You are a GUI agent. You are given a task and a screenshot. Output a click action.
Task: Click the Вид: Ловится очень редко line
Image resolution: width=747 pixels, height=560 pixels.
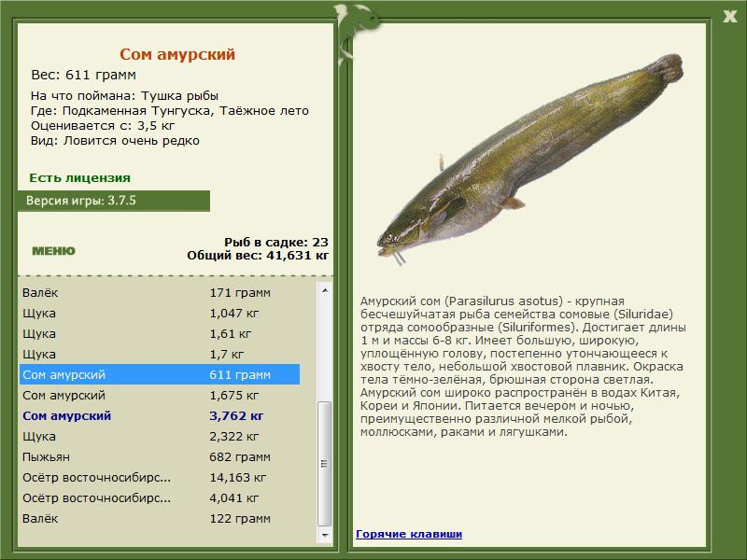click(115, 141)
